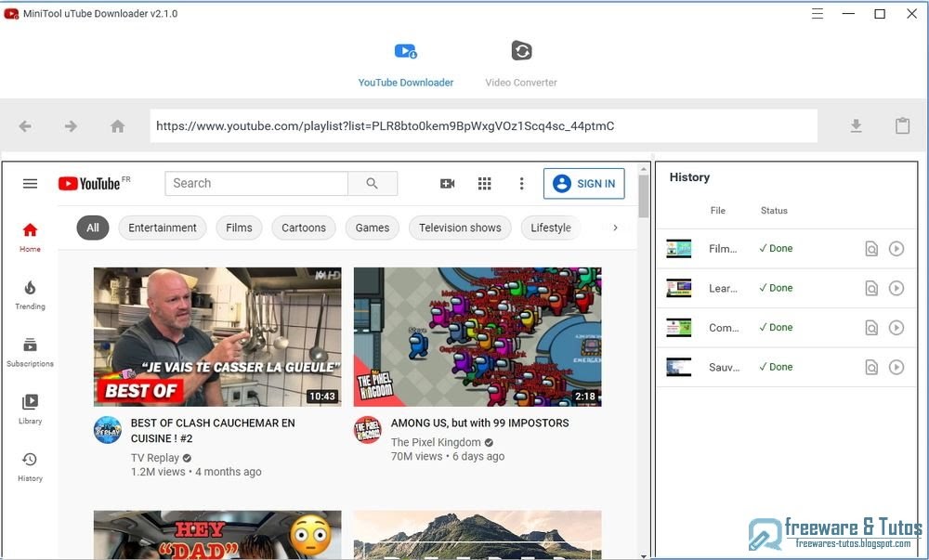Play the Sauv... history entry

(896, 367)
